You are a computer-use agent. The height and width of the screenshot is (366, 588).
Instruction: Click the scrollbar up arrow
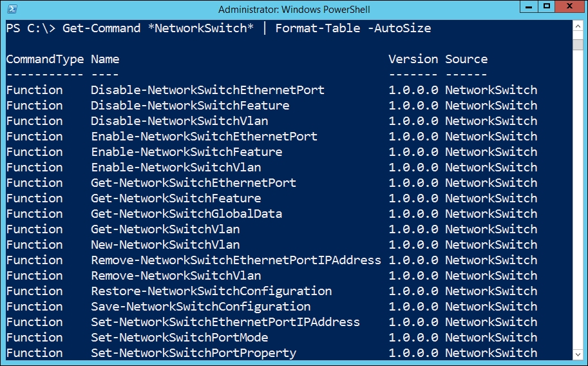coord(578,26)
